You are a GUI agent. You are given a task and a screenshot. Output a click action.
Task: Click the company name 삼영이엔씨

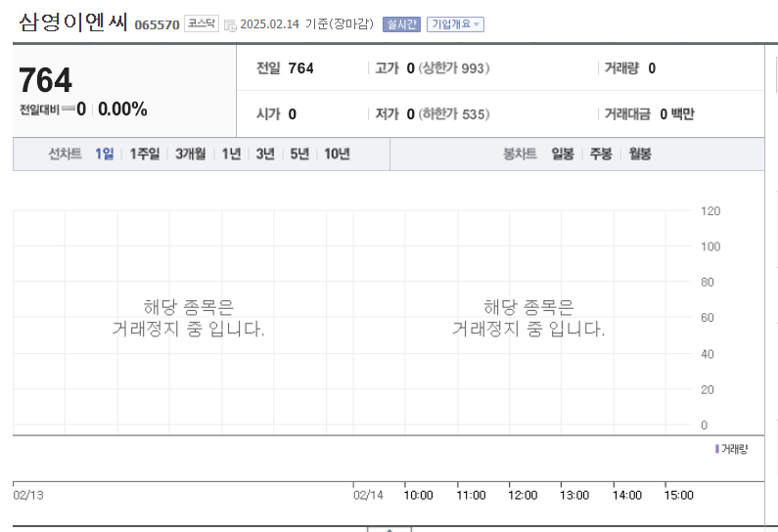[x=73, y=22]
